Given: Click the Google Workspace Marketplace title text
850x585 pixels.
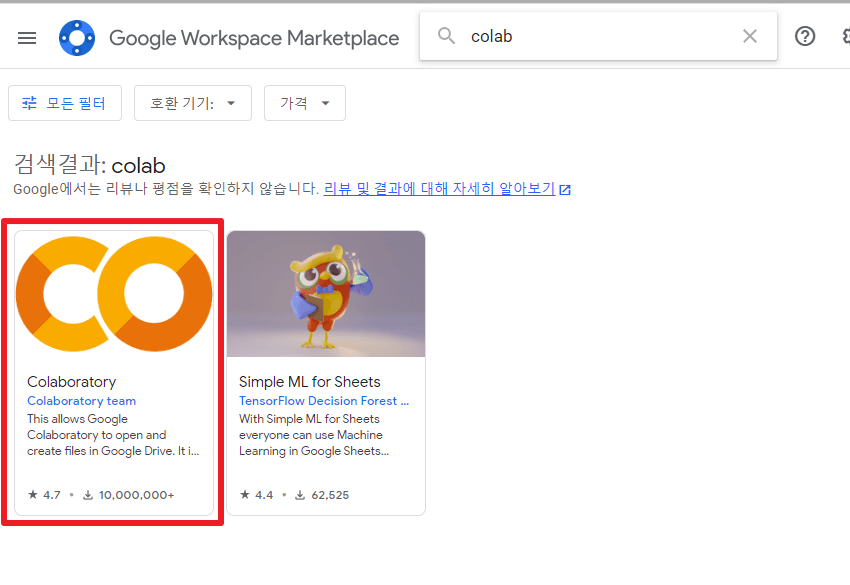Looking at the screenshot, I should pyautogui.click(x=254, y=38).
